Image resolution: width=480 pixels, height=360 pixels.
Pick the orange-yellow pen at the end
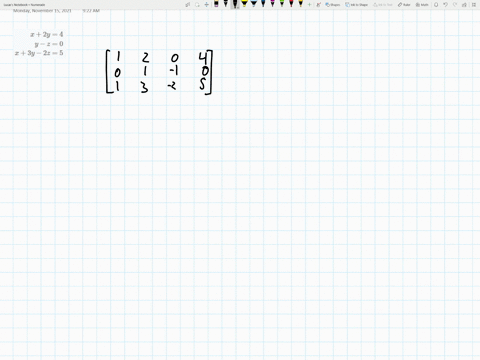[x=301, y=4]
